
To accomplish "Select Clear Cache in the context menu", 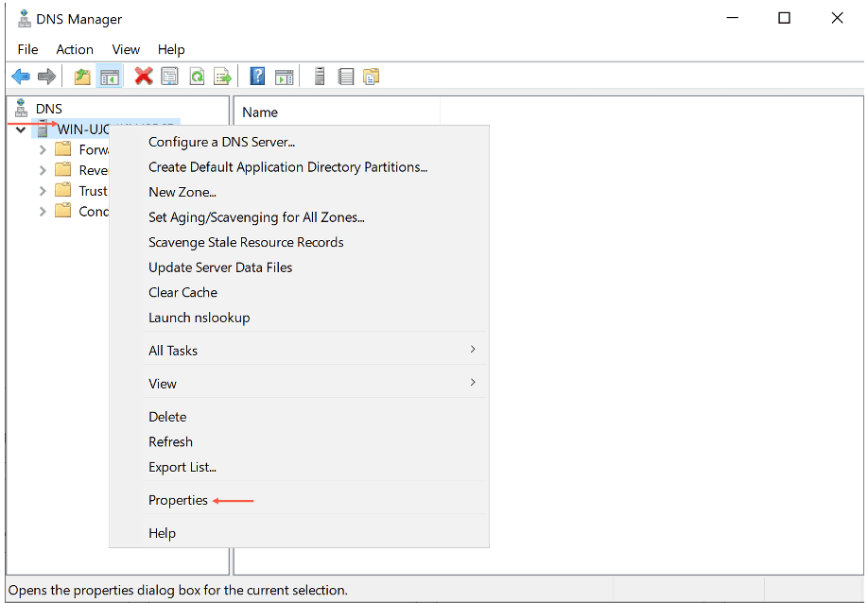I will [182, 292].
